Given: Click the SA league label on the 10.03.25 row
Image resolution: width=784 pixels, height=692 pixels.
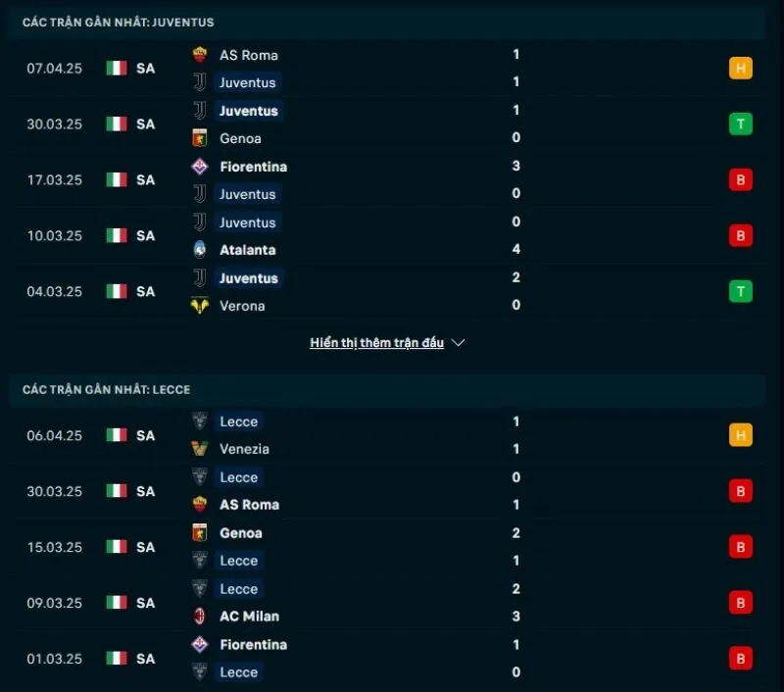Looking at the screenshot, I should [x=145, y=236].
